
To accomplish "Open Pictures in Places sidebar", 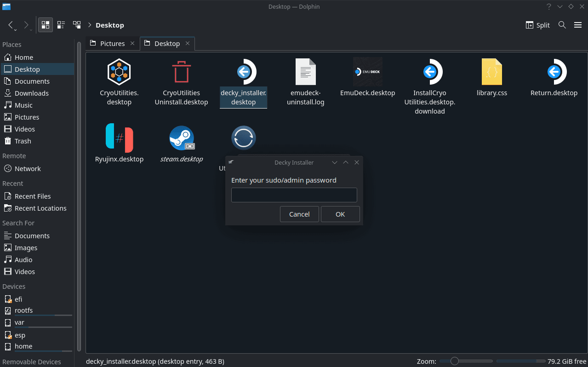I will [37, 117].
